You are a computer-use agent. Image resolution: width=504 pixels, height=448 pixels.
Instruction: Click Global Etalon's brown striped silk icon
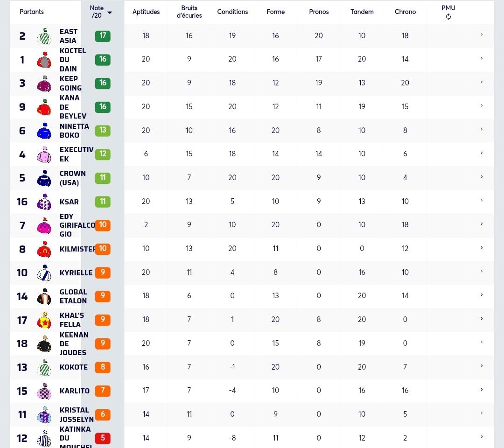click(x=44, y=296)
